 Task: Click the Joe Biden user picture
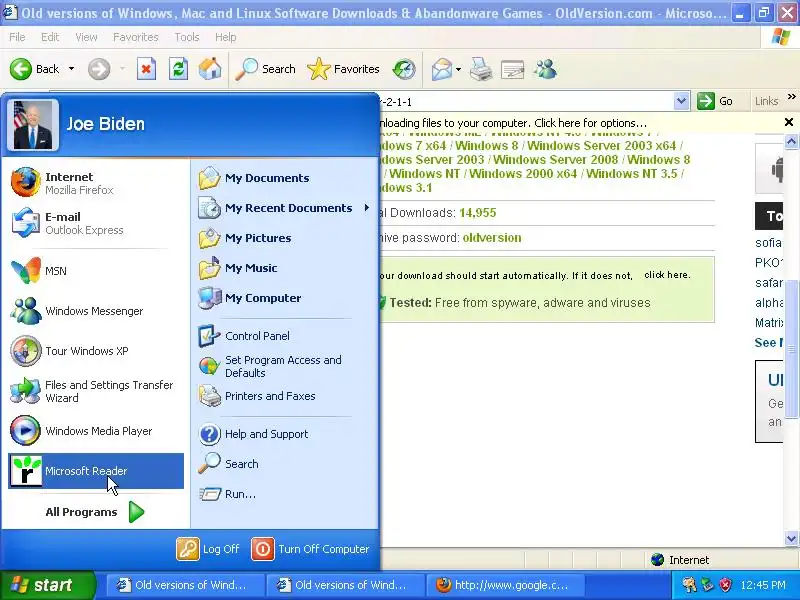pyautogui.click(x=33, y=124)
